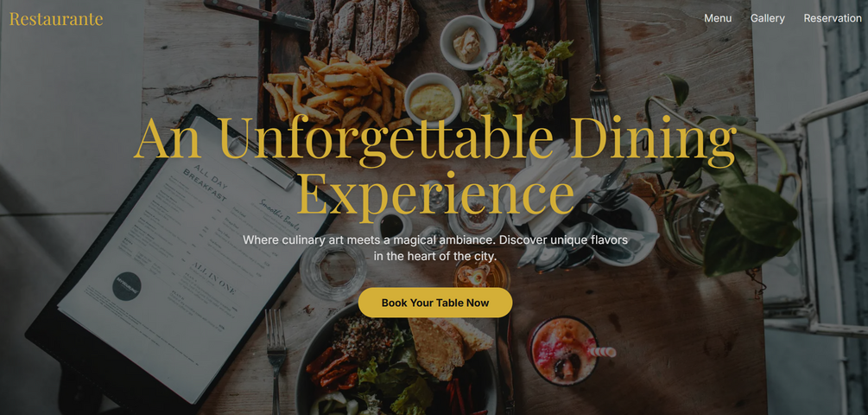Image resolution: width=868 pixels, height=415 pixels.
Task: Click the Restaurante logo in header
Action: (56, 19)
